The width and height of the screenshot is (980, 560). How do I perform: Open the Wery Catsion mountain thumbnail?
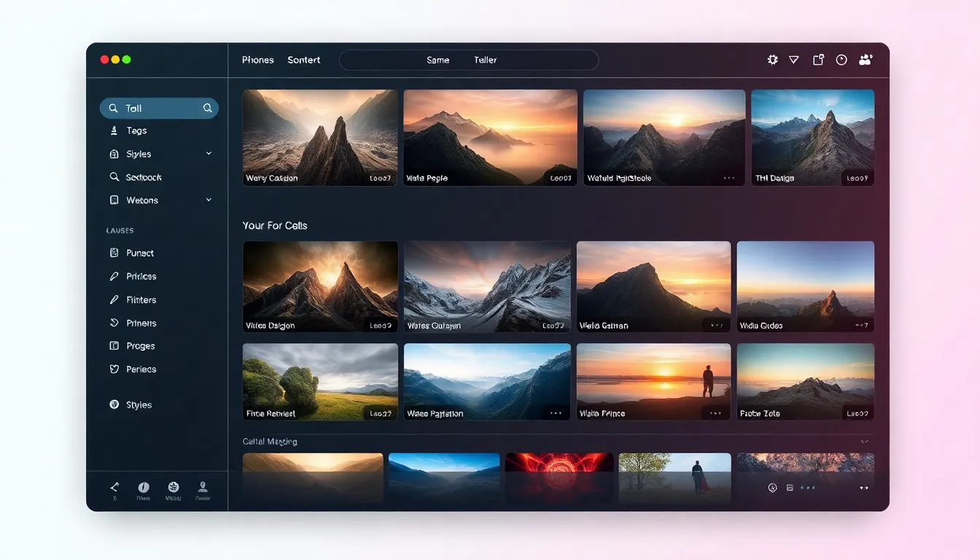click(320, 137)
